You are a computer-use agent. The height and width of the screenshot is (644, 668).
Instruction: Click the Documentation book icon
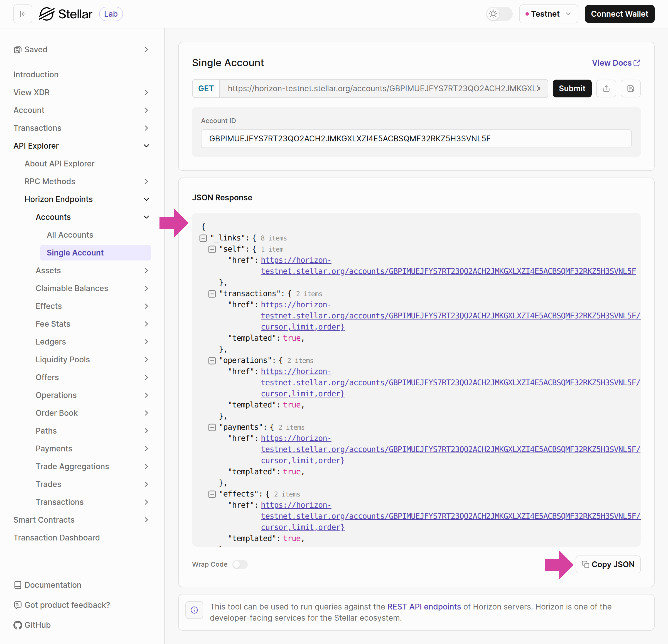click(17, 585)
